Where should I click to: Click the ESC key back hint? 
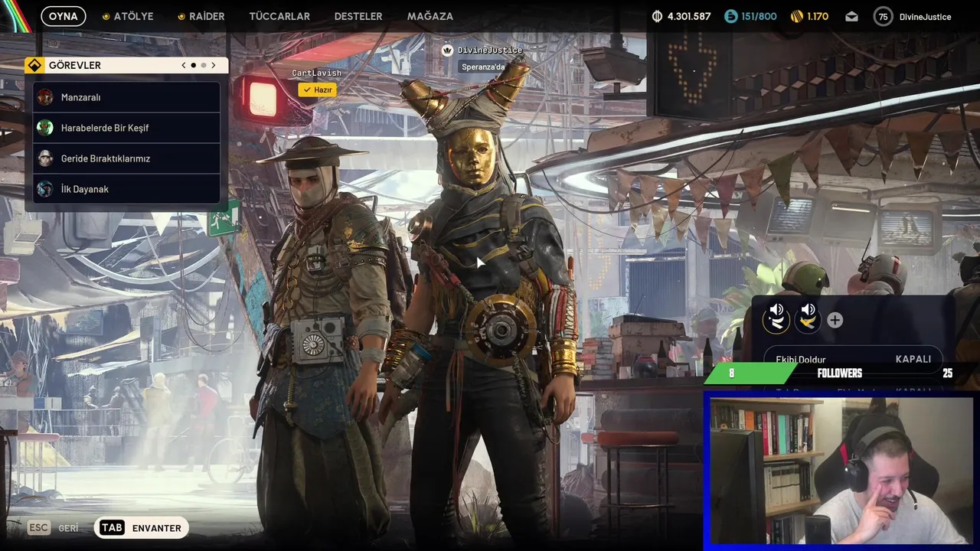39,528
